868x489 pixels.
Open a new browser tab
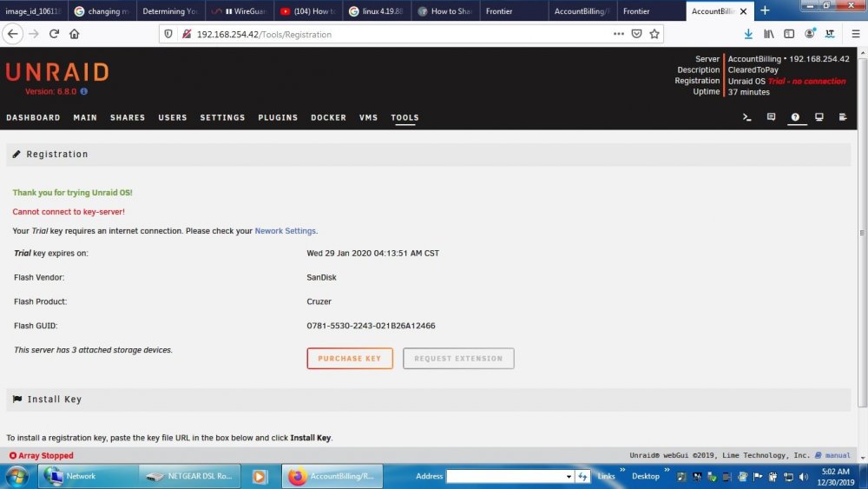tap(765, 10)
